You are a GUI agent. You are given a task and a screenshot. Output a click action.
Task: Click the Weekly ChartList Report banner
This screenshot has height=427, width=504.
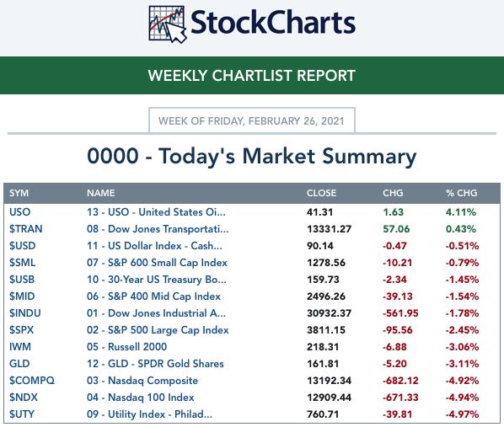(x=252, y=76)
